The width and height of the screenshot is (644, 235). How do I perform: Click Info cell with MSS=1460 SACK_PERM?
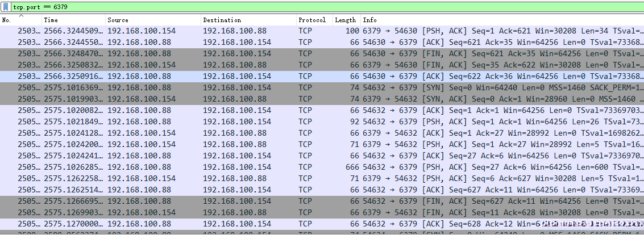pyautogui.click(x=503, y=88)
